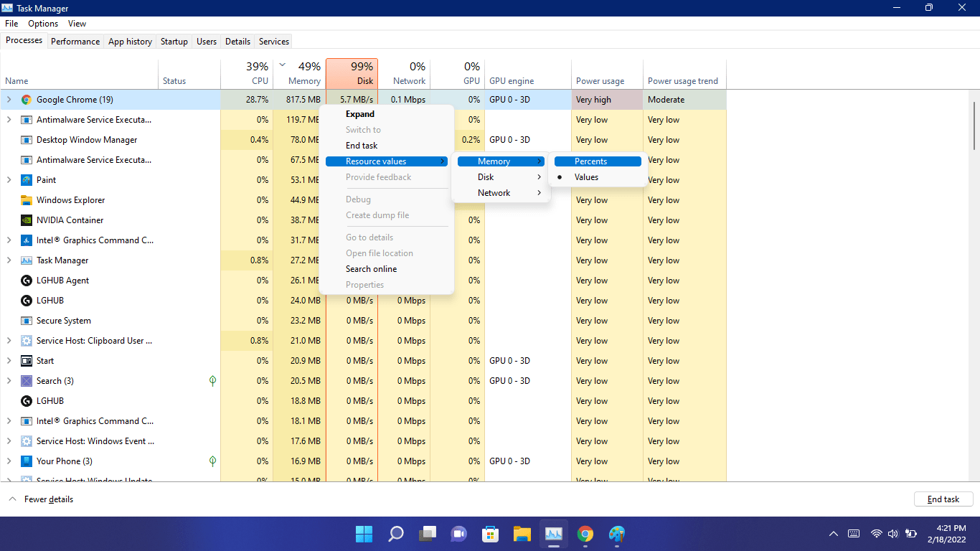
Task: Click the Wi-Fi icon in system tray
Action: 876,534
